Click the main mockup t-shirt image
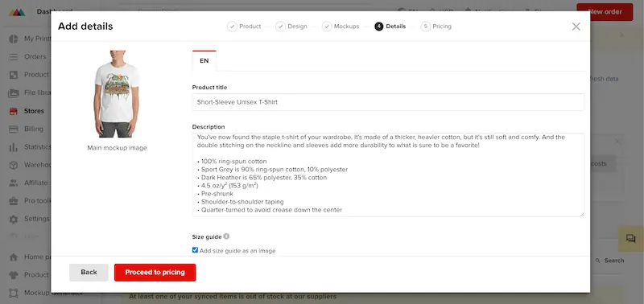 (117, 94)
